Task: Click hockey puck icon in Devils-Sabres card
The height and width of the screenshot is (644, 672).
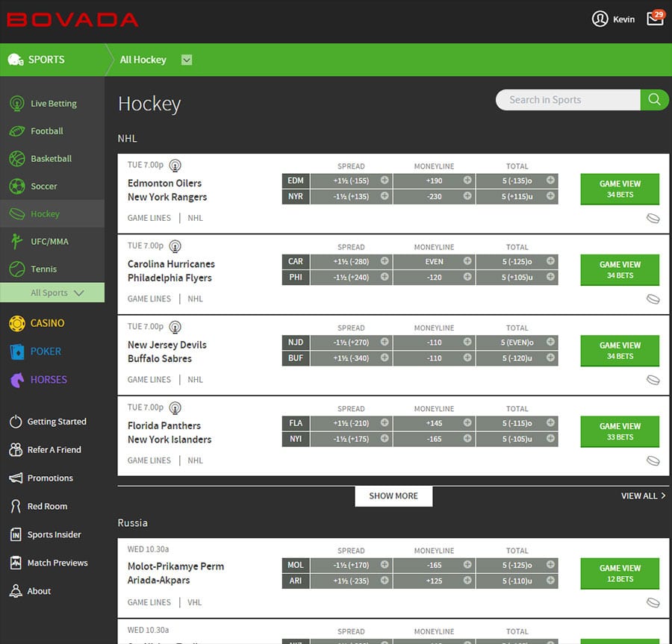Action: pyautogui.click(x=653, y=381)
